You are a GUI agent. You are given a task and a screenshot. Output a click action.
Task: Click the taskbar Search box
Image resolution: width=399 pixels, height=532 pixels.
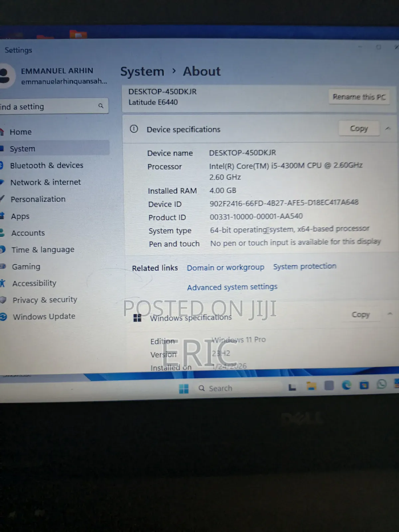coord(239,388)
